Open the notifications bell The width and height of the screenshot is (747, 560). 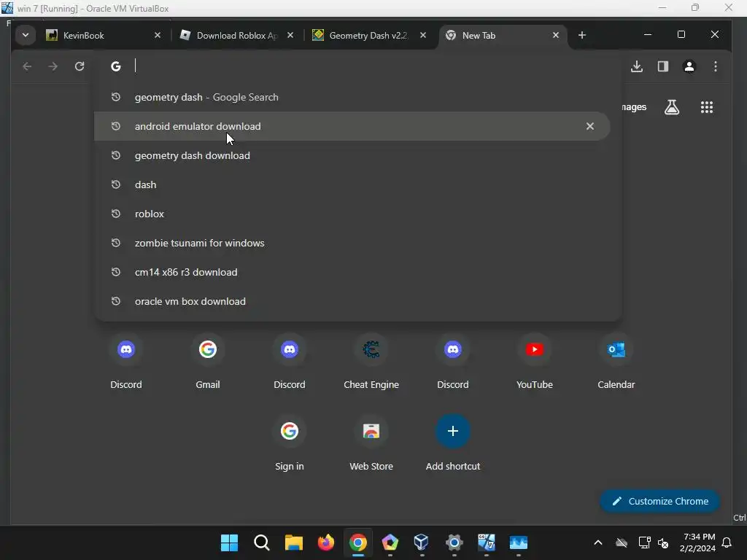pos(727,542)
